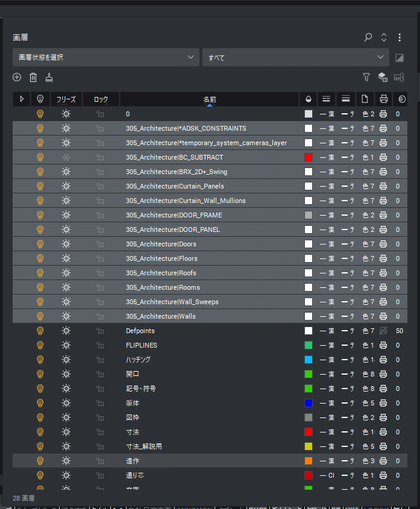Click the purge layers brush icon
Screen dimensions: 420x509
[x=49, y=77]
